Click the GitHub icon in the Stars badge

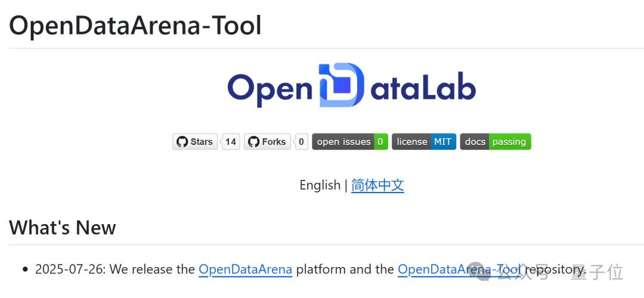tap(182, 142)
